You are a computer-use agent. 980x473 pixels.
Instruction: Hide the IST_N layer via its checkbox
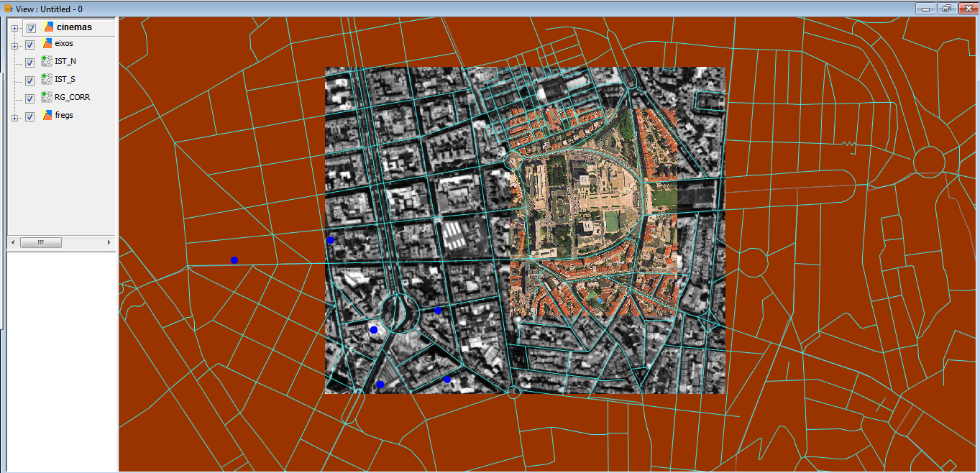(29, 63)
